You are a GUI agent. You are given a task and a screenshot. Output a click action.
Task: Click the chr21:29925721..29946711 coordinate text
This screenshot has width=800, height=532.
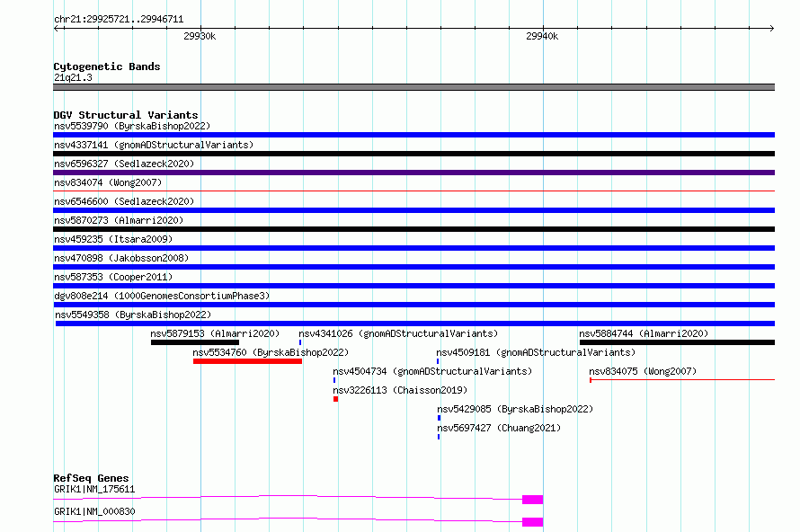click(x=119, y=19)
